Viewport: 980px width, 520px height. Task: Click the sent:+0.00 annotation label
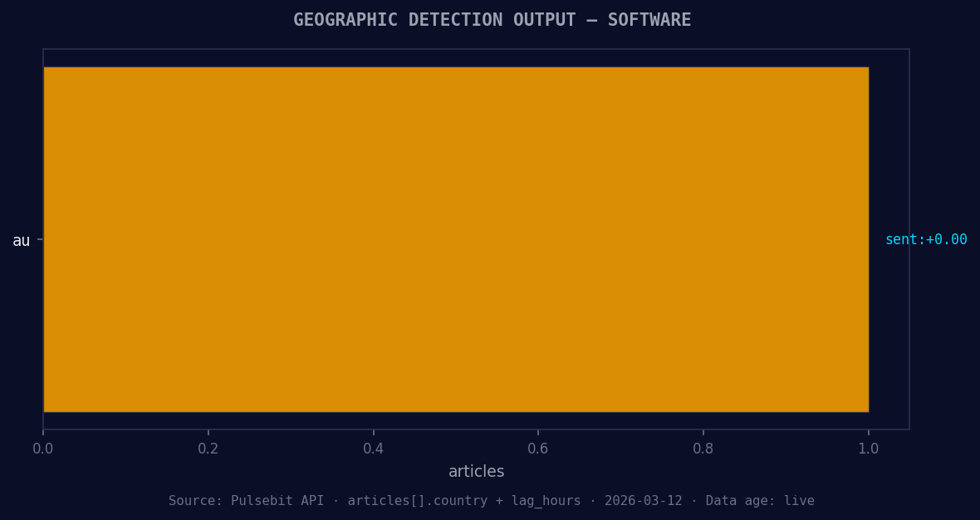pyautogui.click(x=927, y=239)
